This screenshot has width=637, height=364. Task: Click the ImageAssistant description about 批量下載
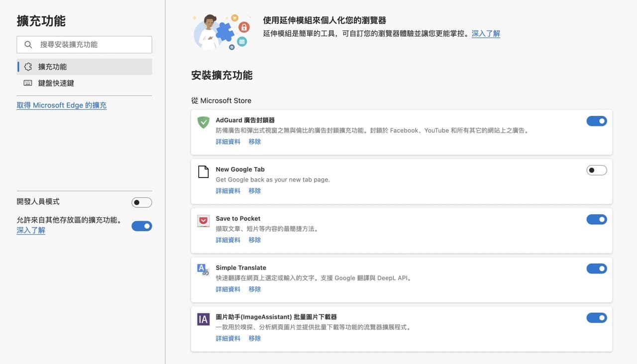pyautogui.click(x=314, y=328)
